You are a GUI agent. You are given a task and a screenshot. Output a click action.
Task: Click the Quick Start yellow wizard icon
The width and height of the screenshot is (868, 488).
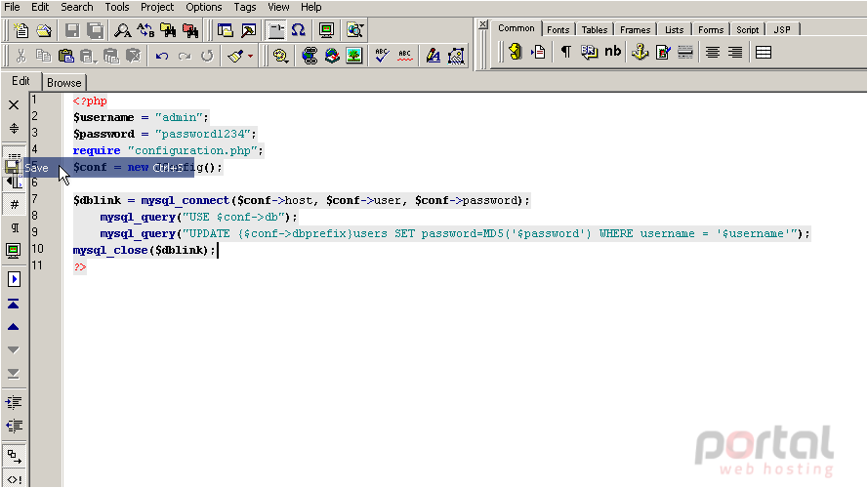click(x=516, y=52)
